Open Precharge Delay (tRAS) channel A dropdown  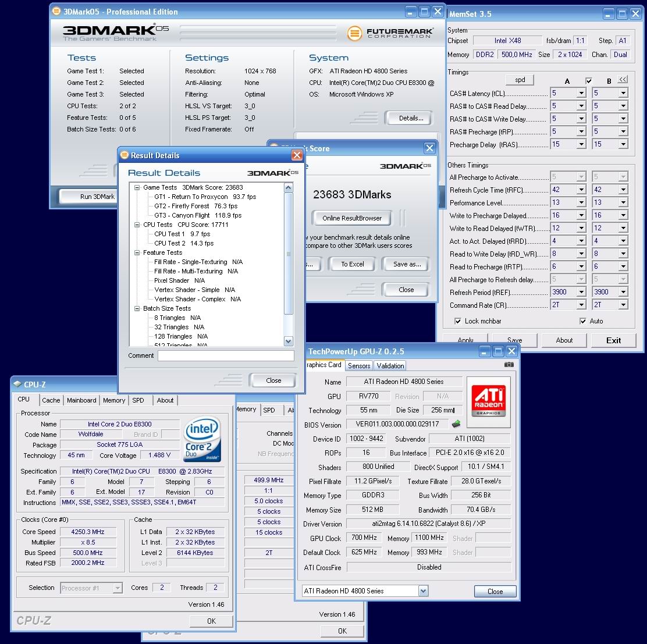point(581,144)
